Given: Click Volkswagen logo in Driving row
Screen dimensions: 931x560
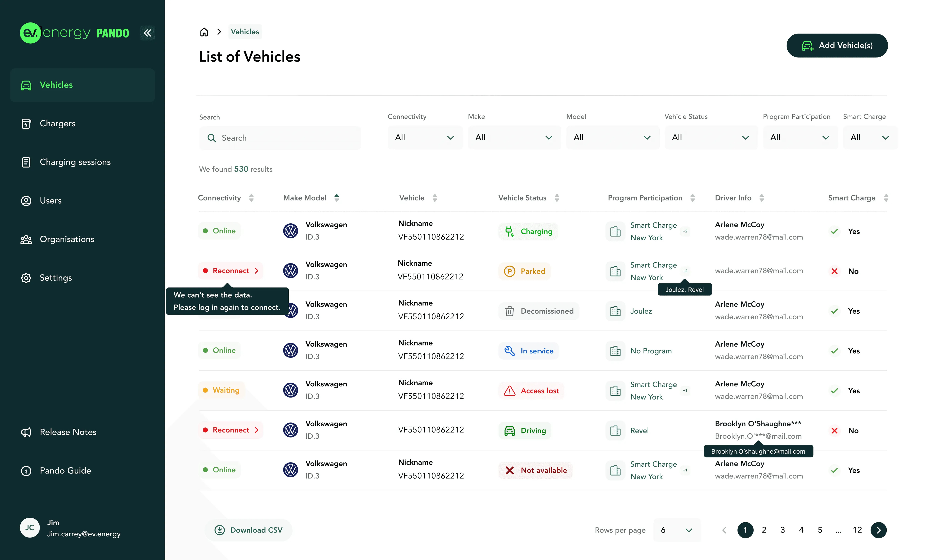Looking at the screenshot, I should [x=290, y=430].
